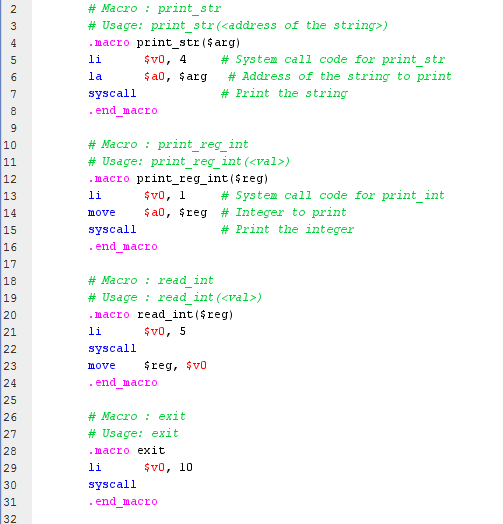
Task: Click line number 9 in gutter
Action: click(x=13, y=128)
